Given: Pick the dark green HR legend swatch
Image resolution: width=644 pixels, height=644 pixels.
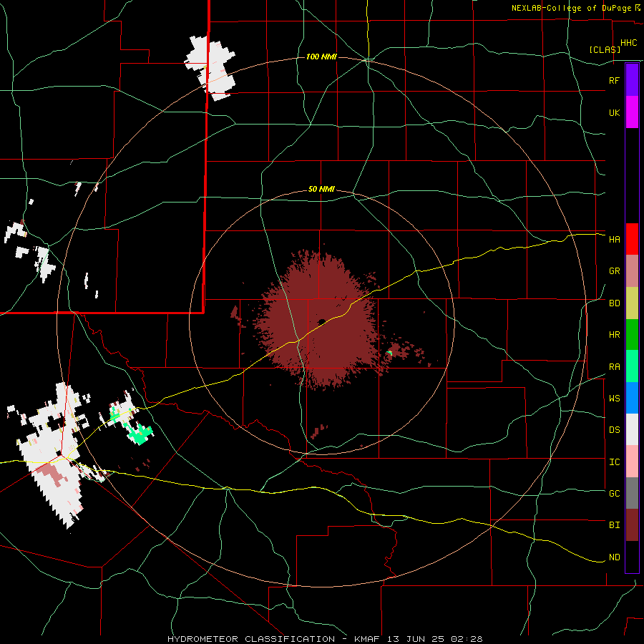Looking at the screenshot, I should [x=632, y=335].
